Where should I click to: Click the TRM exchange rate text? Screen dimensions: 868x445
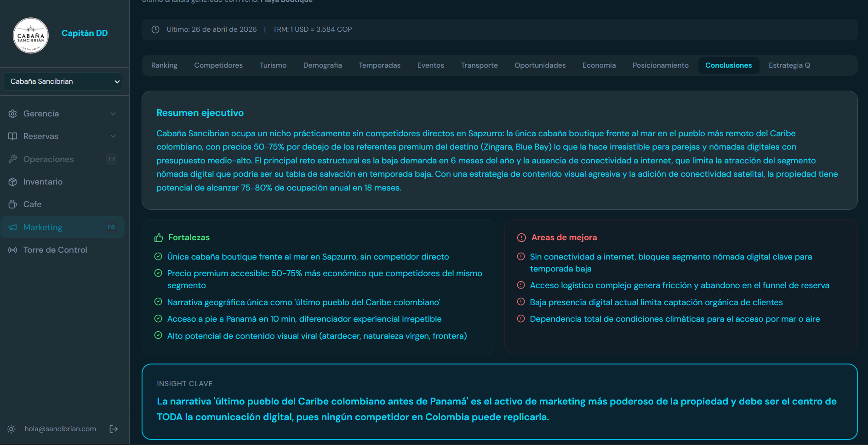pos(313,29)
